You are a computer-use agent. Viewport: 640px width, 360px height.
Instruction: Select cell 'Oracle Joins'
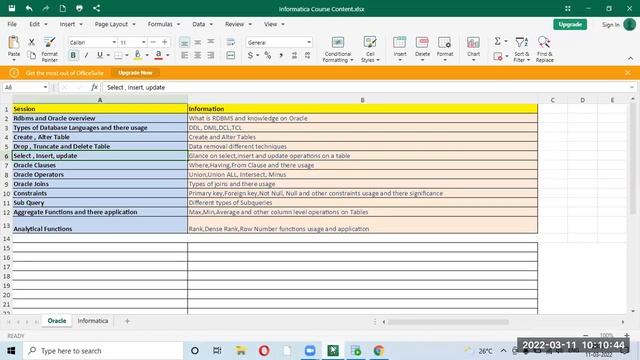[100, 184]
